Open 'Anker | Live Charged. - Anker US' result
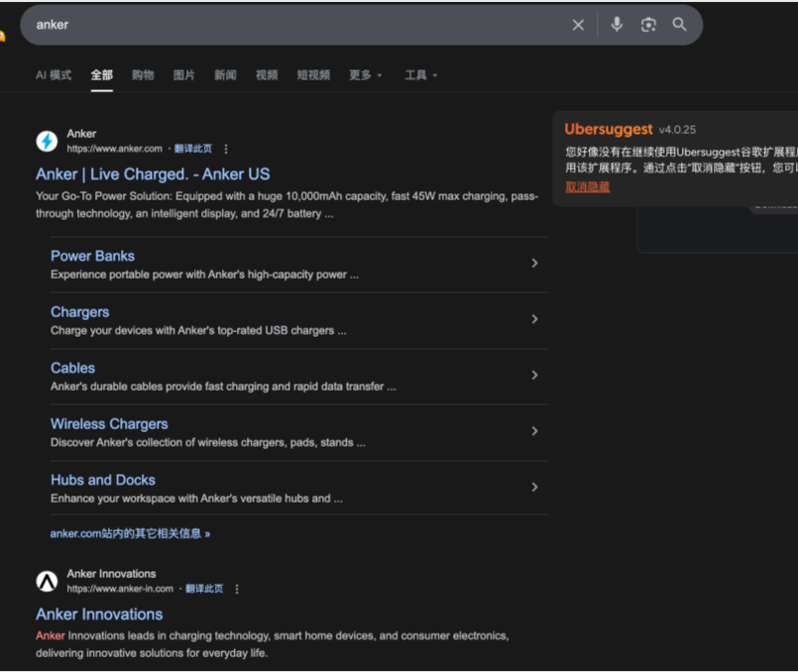The height and width of the screenshot is (672, 798). 153,174
